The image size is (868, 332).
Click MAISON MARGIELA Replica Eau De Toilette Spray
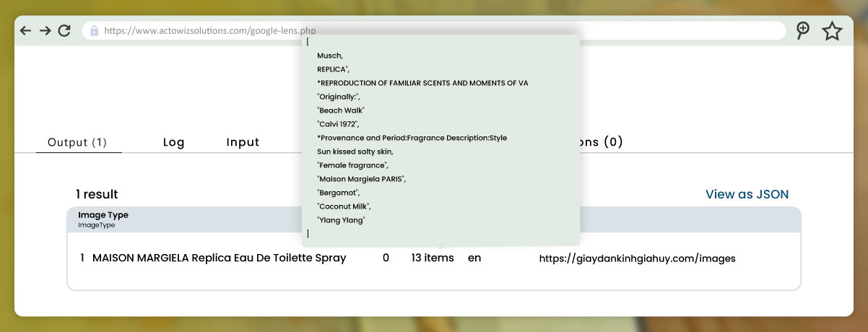click(220, 258)
